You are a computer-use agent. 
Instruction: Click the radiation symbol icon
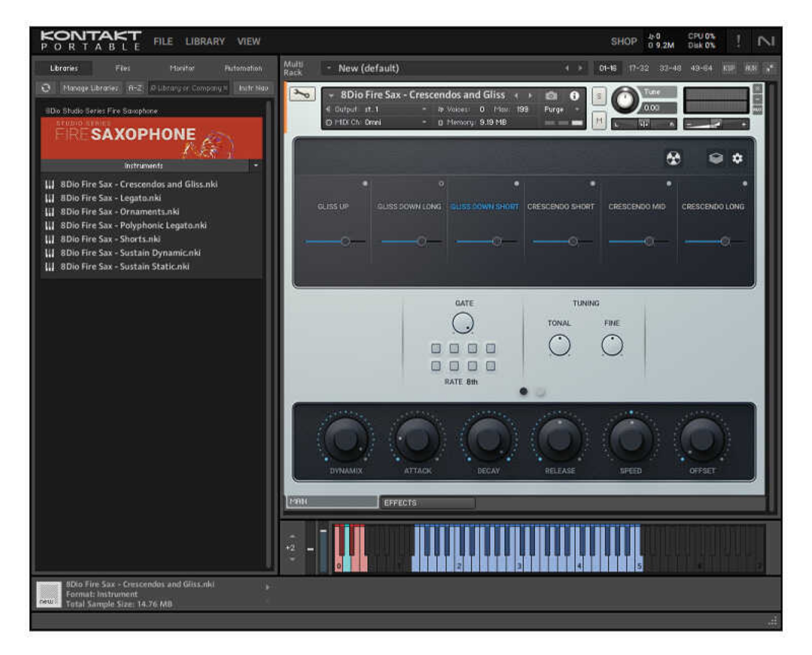click(673, 159)
